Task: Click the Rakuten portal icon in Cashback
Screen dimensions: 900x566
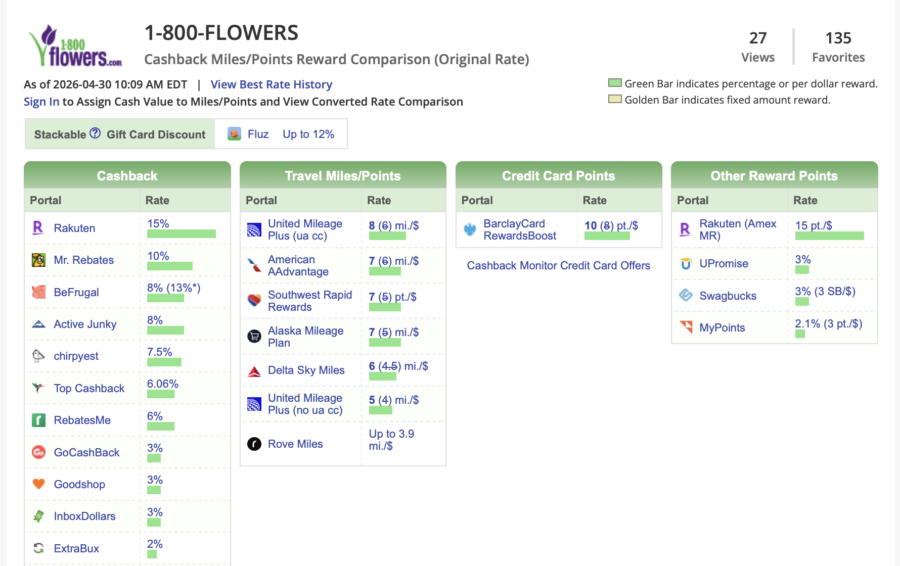Action: click(x=38, y=228)
